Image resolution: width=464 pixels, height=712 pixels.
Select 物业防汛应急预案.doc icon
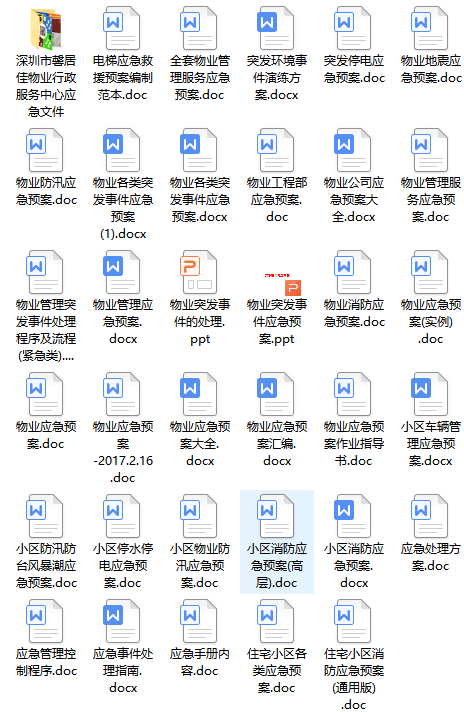[x=45, y=150]
